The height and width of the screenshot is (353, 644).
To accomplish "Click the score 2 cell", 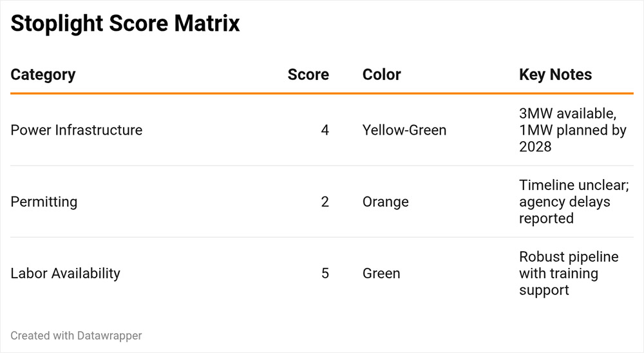I will pos(325,202).
